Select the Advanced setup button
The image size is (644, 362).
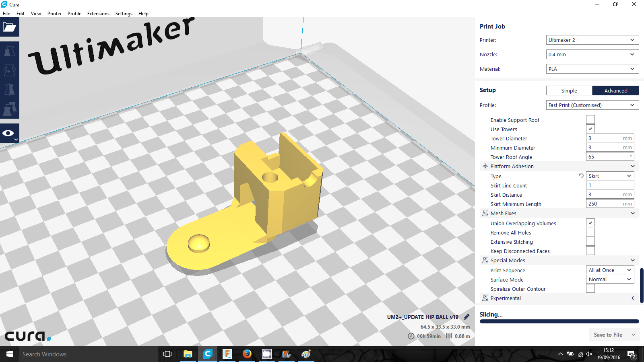coord(615,90)
